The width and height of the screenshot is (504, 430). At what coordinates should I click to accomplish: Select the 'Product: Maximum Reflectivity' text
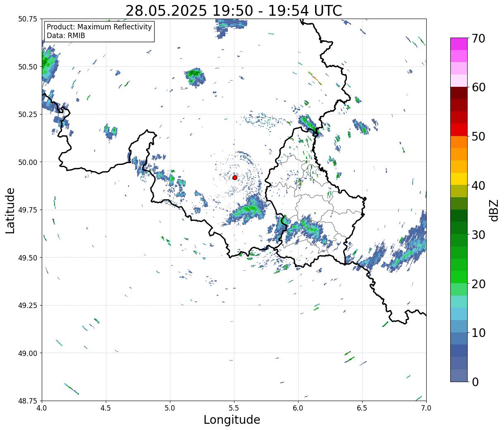click(x=99, y=27)
